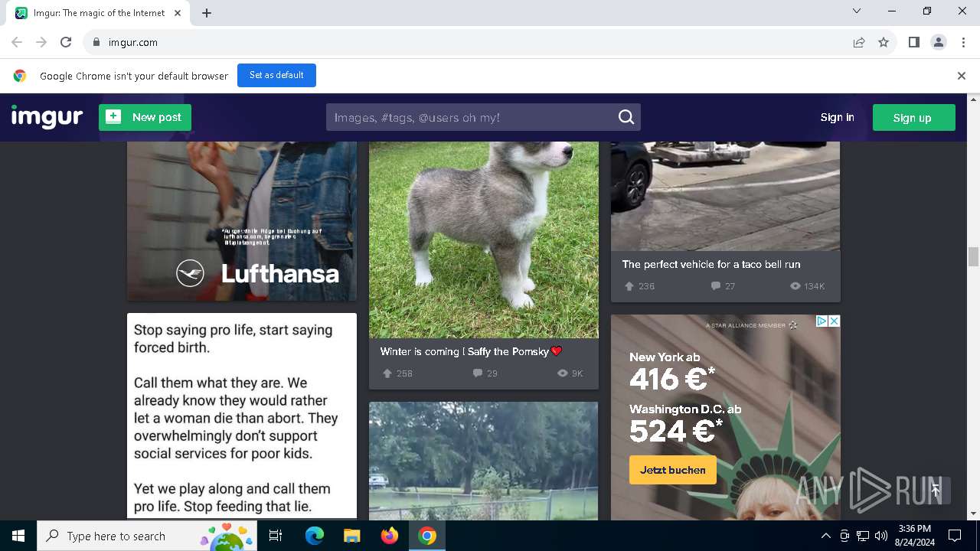
Task: Open the park trees image post
Action: (484, 461)
